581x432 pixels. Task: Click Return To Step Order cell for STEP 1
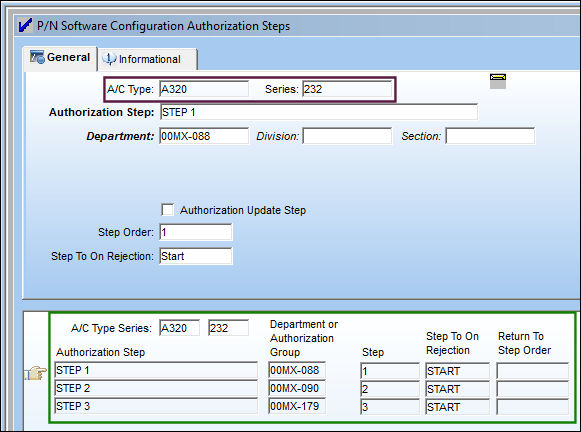click(x=533, y=371)
